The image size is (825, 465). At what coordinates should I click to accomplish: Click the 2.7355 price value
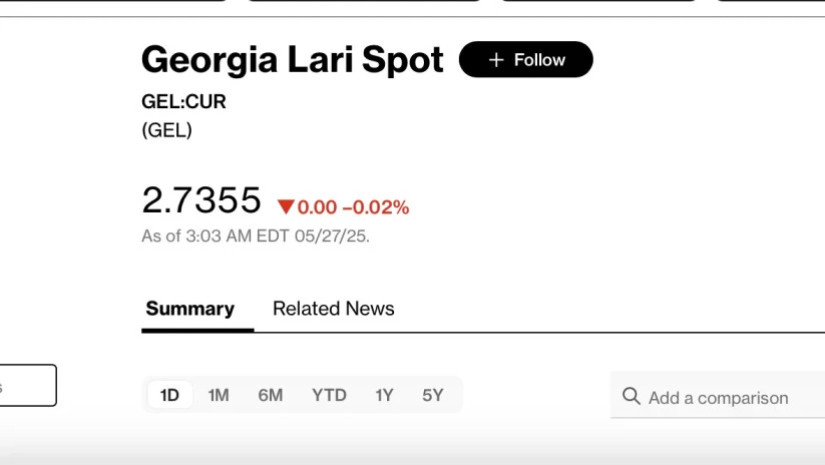[x=201, y=200]
